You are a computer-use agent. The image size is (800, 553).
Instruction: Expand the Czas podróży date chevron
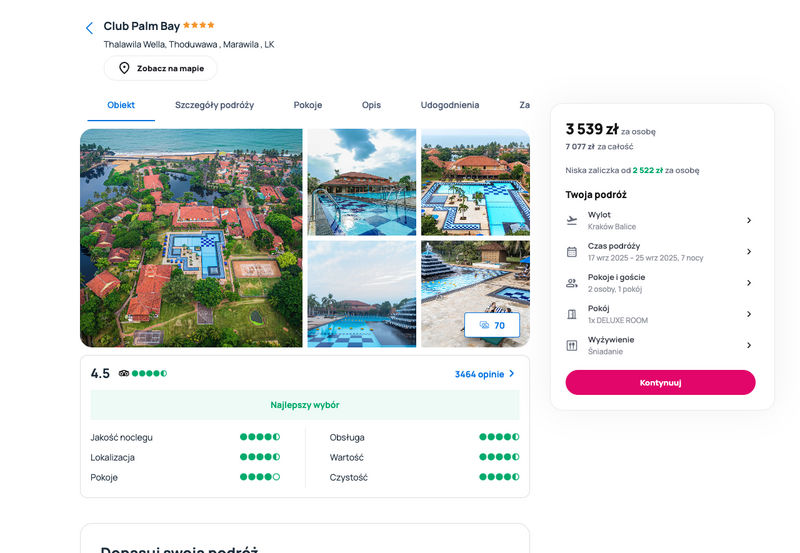(749, 252)
